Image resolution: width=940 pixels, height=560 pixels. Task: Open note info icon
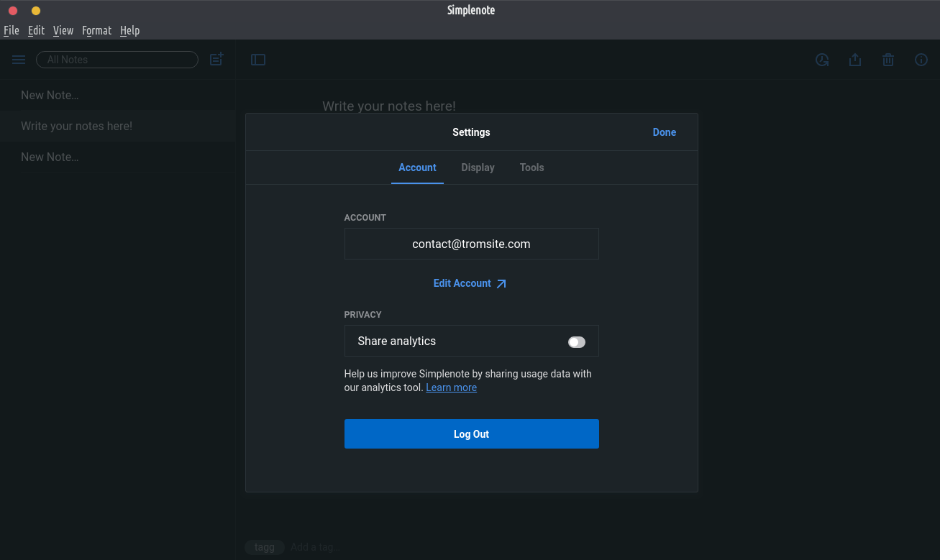[x=921, y=60]
